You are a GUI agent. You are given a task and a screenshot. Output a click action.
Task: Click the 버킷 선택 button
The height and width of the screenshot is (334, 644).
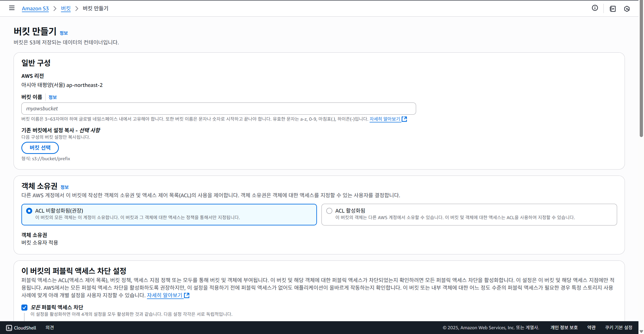click(40, 148)
